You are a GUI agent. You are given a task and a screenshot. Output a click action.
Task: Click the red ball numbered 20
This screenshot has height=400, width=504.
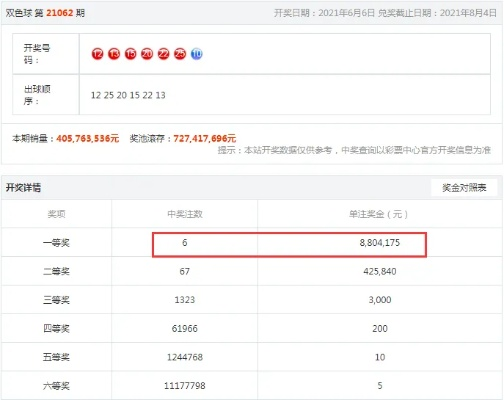pyautogui.click(x=147, y=54)
